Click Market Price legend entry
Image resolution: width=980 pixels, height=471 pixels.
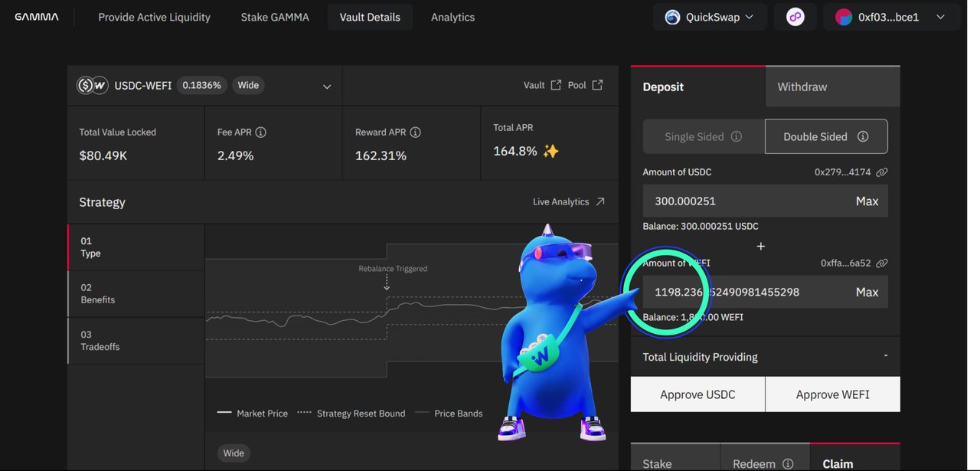coord(253,414)
